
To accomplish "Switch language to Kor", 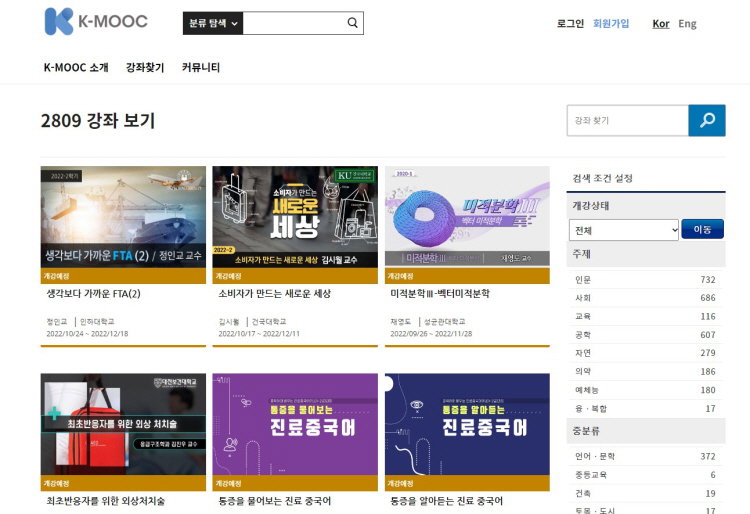I will [x=661, y=24].
